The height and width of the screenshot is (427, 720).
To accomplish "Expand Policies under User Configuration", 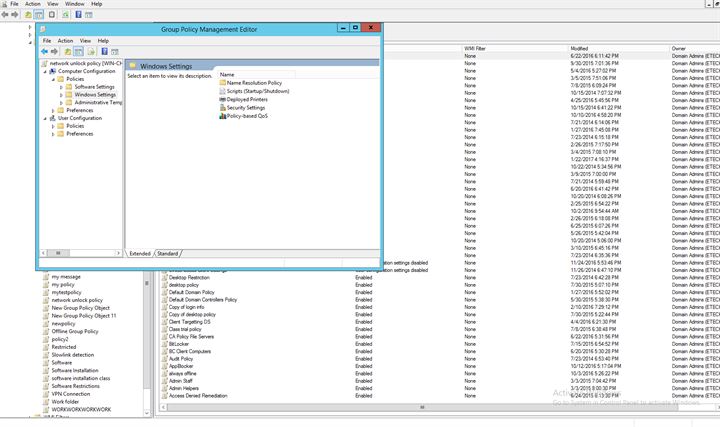I will click(54, 126).
